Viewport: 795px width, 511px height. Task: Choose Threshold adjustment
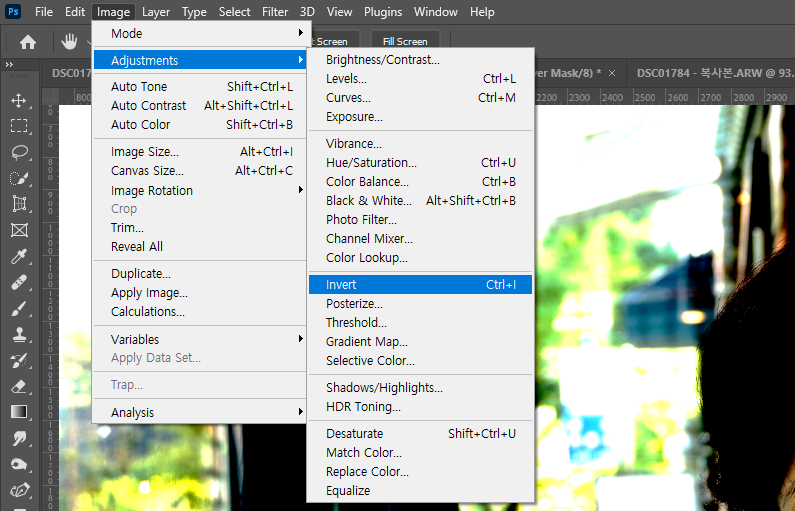[x=420, y=322]
